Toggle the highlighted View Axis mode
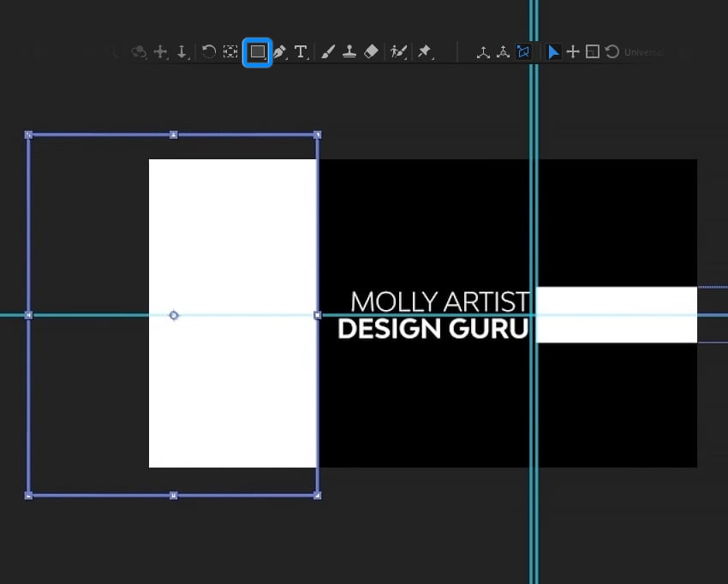This screenshot has height=584, width=728. pyautogui.click(x=524, y=51)
